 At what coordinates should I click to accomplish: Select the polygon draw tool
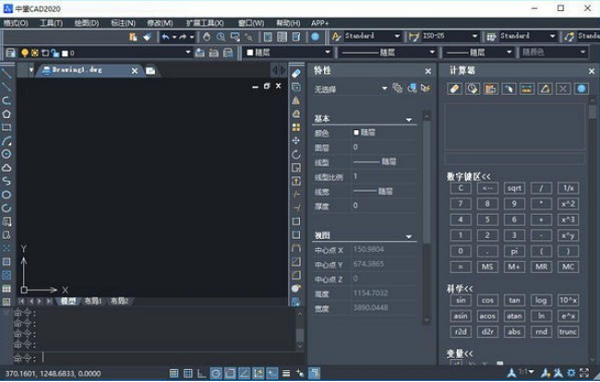[x=7, y=114]
